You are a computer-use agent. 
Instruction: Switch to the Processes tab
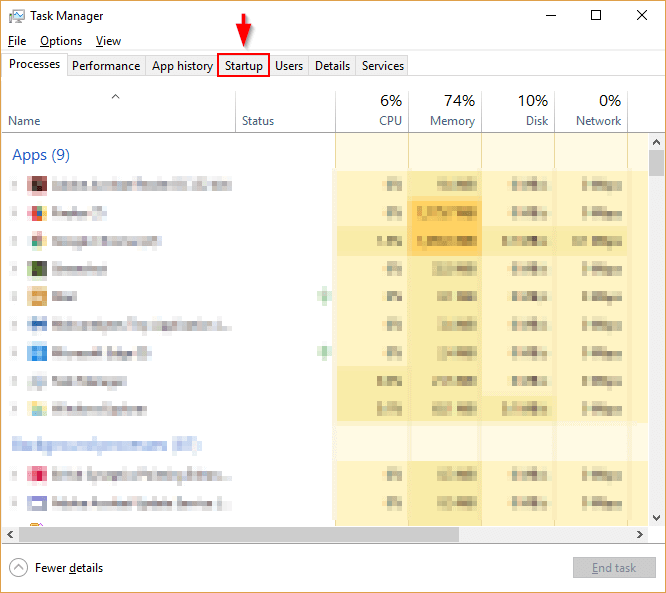(x=34, y=64)
